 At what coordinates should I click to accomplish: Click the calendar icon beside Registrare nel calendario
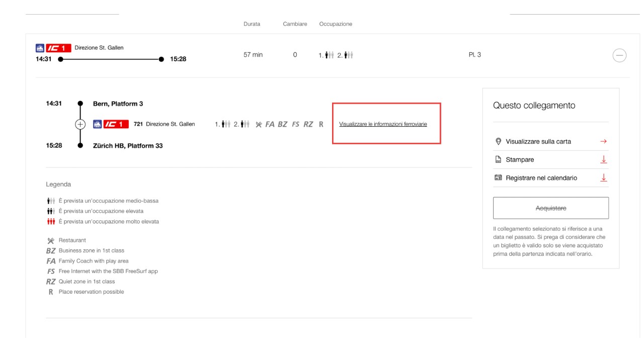click(498, 178)
